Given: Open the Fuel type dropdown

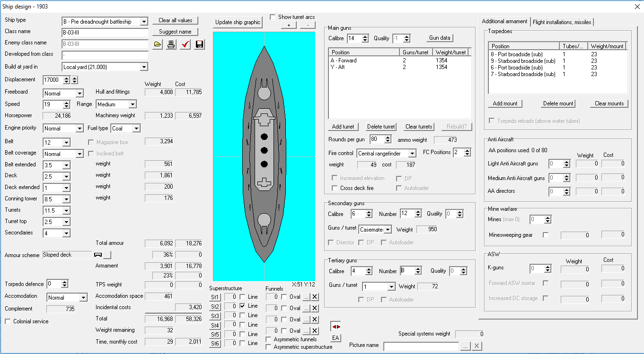Looking at the screenshot, I should pos(136,129).
